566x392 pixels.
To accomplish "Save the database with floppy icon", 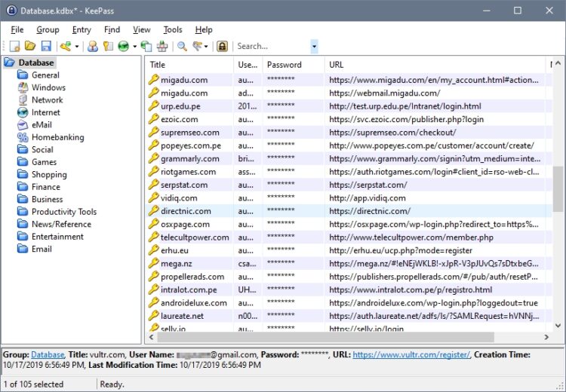I will coord(46,46).
